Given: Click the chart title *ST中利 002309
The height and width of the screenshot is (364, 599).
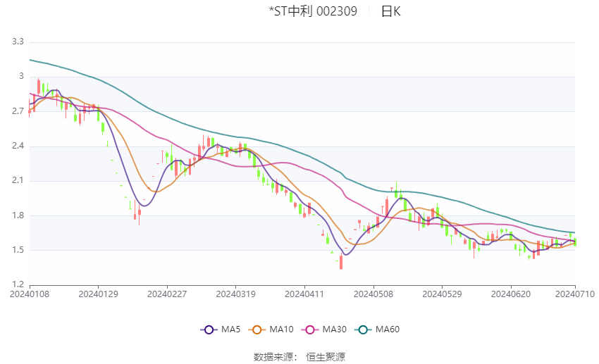Looking at the screenshot, I should point(313,11).
